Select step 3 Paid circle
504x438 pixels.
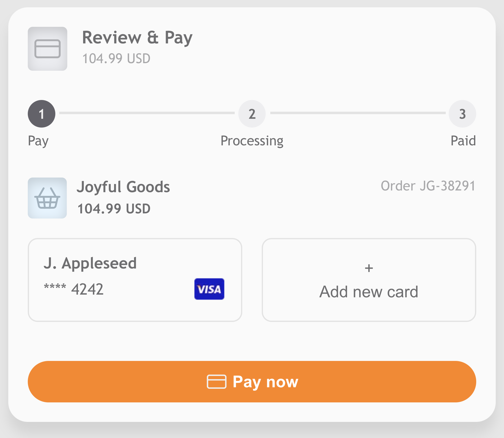[462, 114]
